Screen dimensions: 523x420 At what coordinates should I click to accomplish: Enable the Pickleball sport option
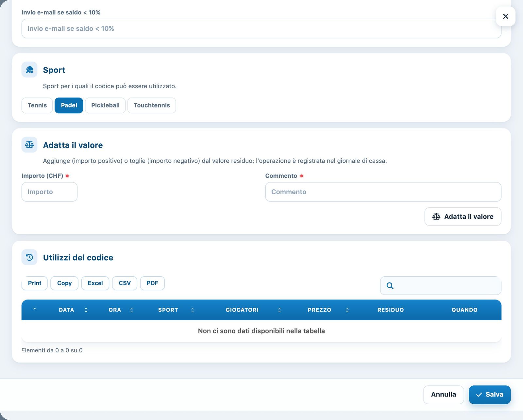pyautogui.click(x=105, y=105)
